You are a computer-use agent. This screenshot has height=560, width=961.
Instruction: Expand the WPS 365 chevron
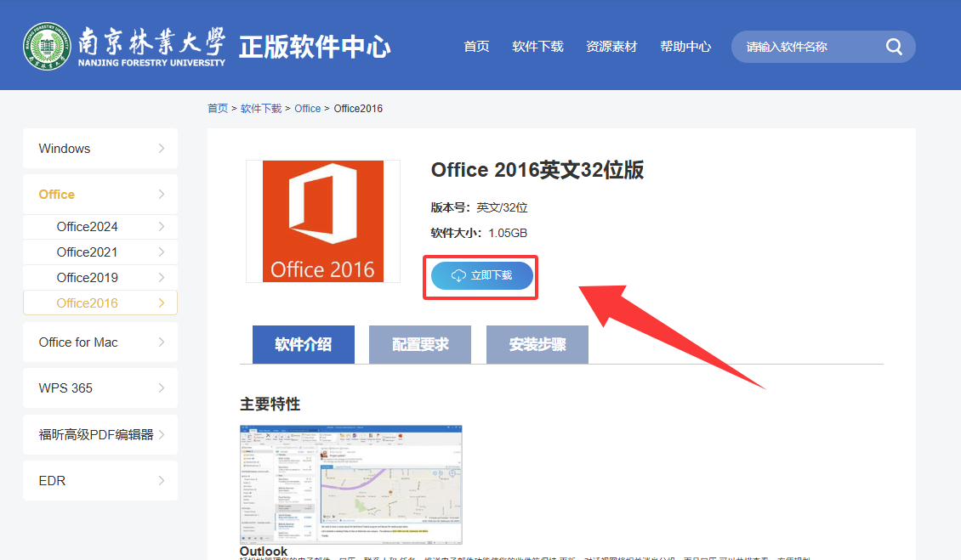coord(162,387)
